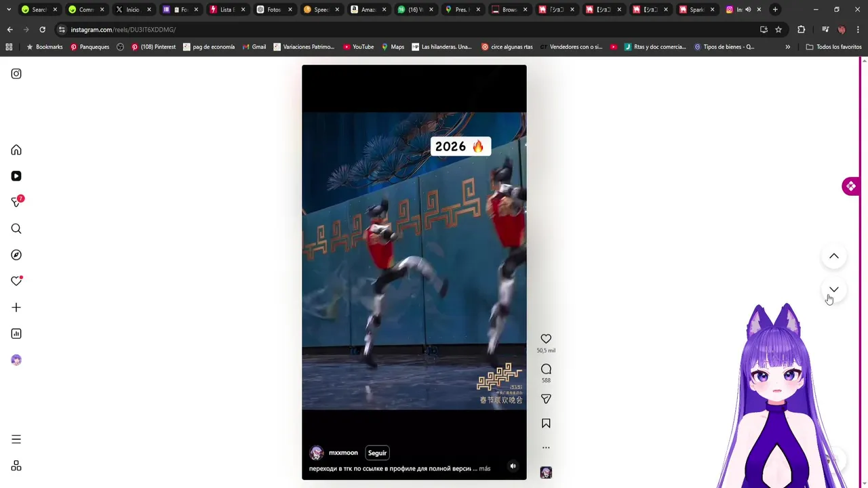Bookmark this page star icon

point(778,30)
